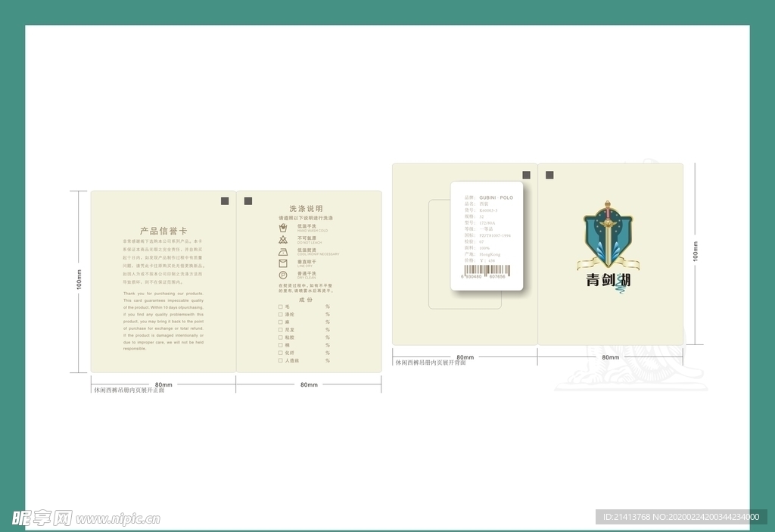Click the 成份 heading
The height and width of the screenshot is (532, 775).
(306, 300)
